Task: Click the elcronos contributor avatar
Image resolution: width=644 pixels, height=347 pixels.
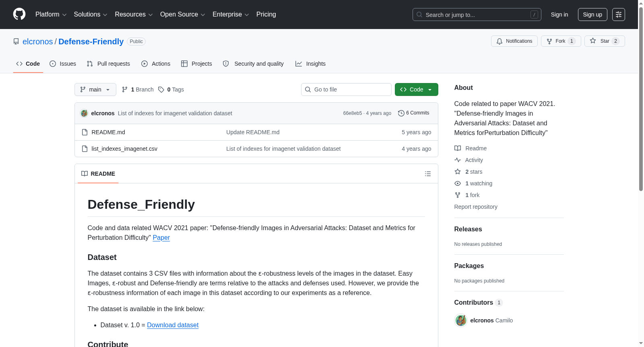Action: (460, 320)
